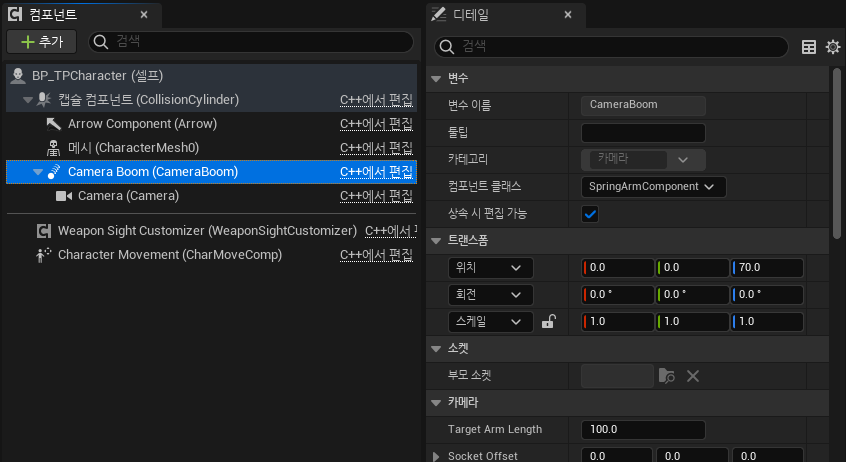
Task: Clear parent socket with X icon
Action: point(692,376)
